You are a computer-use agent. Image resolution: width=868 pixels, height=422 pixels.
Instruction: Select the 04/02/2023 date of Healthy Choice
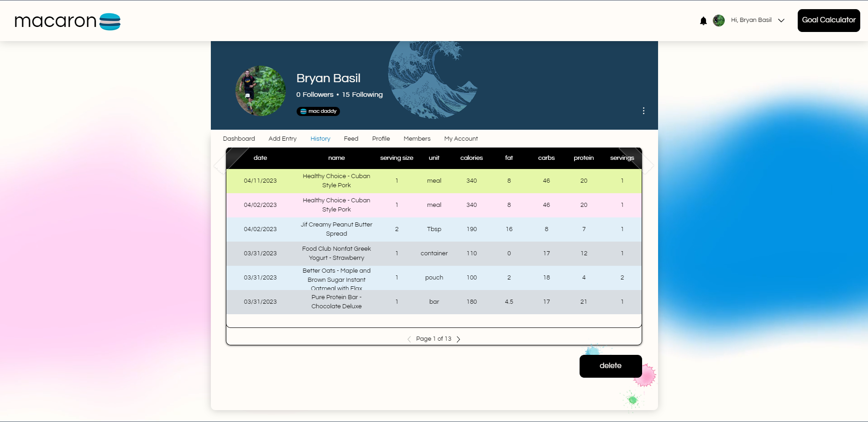click(260, 205)
